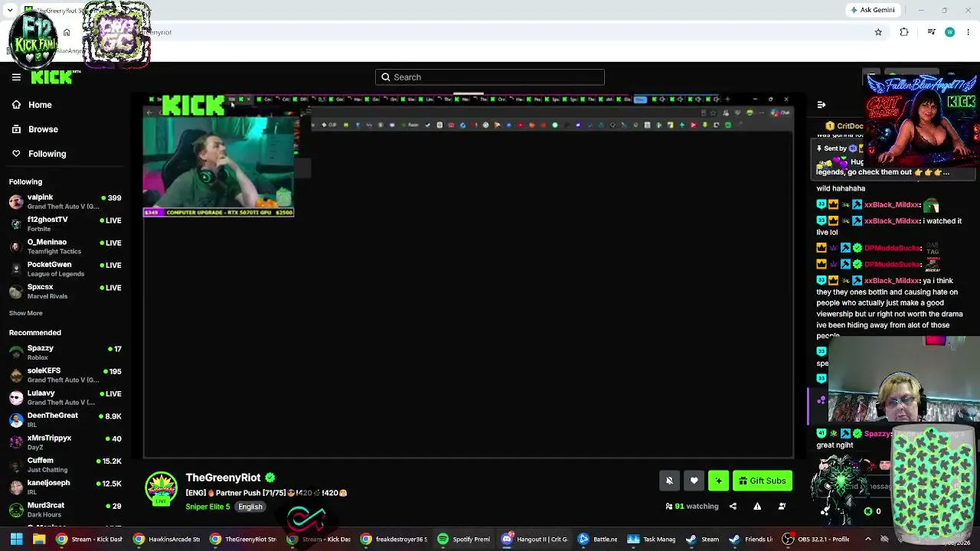Screen dimensions: 980x551
Task: Open File Explorer from the taskbar
Action: [39, 539]
